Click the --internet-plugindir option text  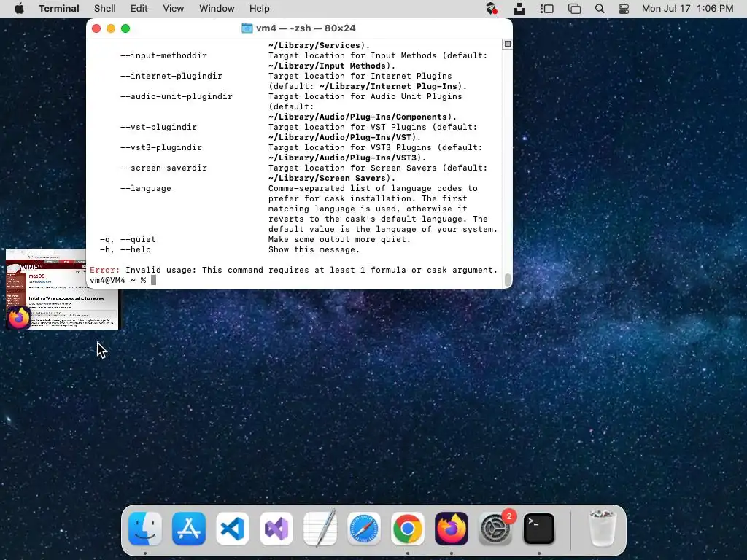171,76
